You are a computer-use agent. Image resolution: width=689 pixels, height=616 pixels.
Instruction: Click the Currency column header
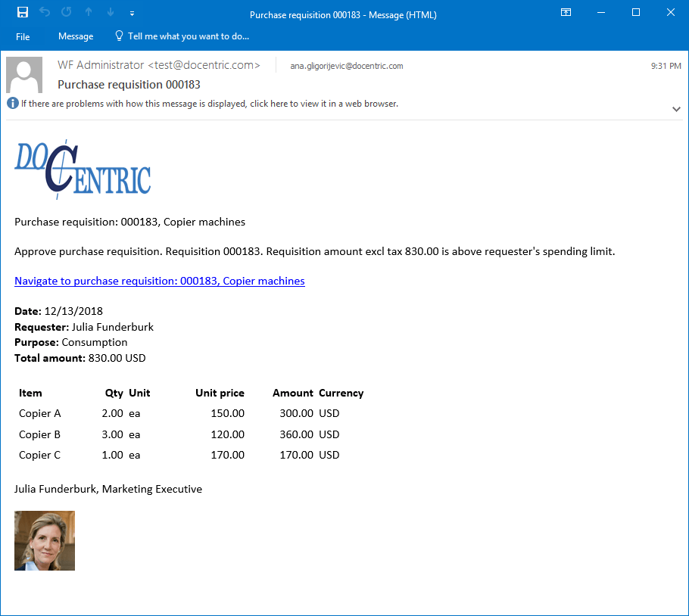click(341, 393)
